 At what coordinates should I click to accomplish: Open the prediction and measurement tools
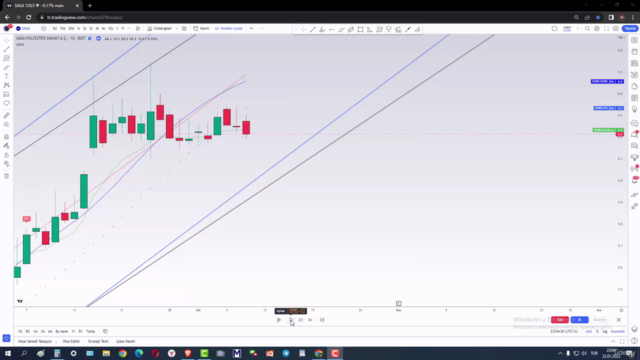click(7, 94)
